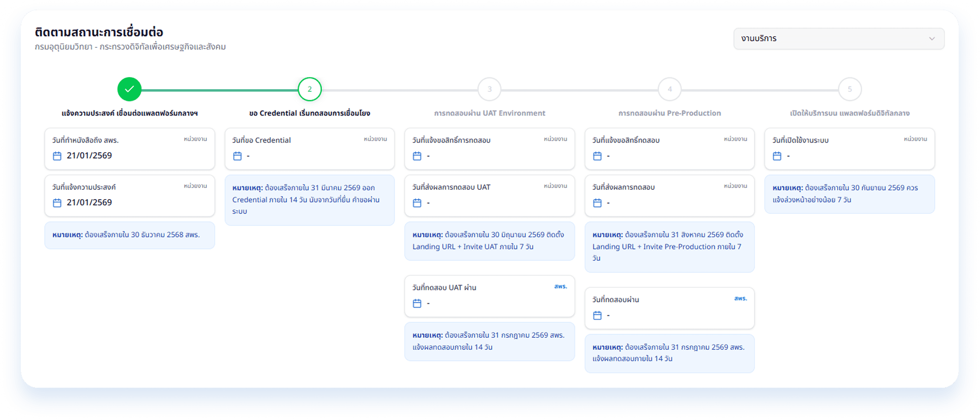Click calendar icon for วันที่ทำหนังสือถึง สพร.

(x=57, y=156)
